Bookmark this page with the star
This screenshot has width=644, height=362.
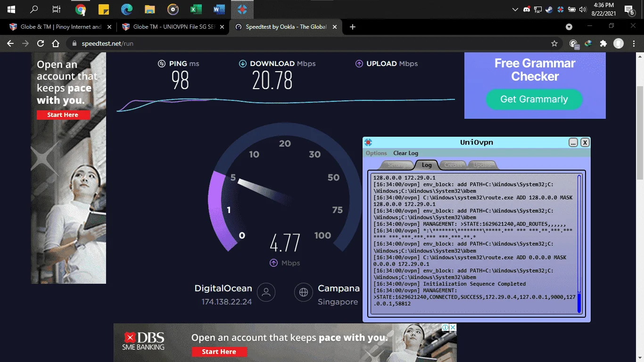click(x=554, y=43)
